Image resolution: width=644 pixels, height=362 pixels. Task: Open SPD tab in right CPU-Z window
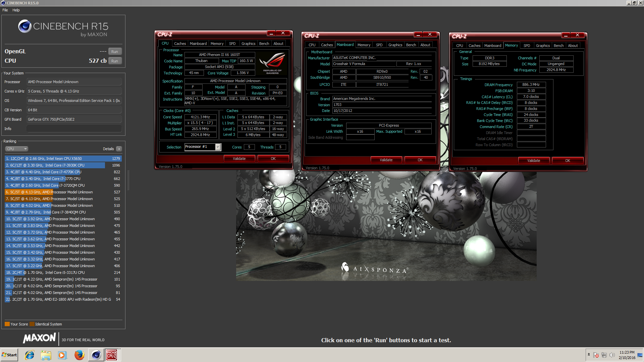527,46
